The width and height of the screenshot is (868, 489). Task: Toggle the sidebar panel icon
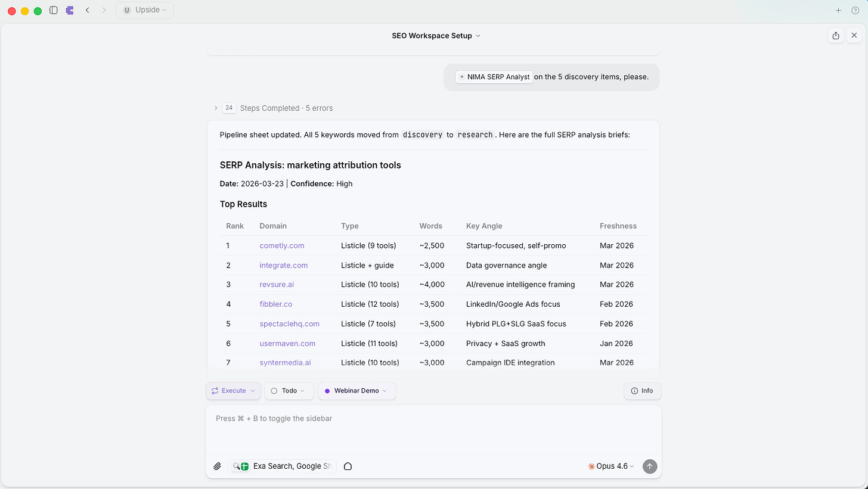pos(53,10)
